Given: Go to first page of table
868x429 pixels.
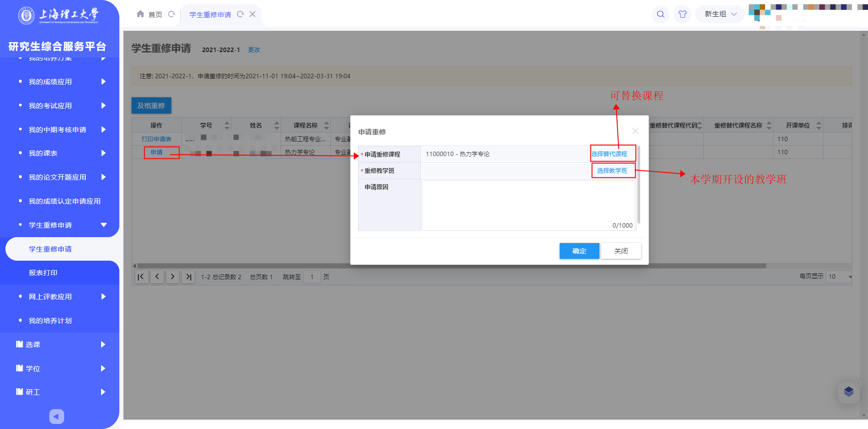Looking at the screenshot, I should (141, 276).
